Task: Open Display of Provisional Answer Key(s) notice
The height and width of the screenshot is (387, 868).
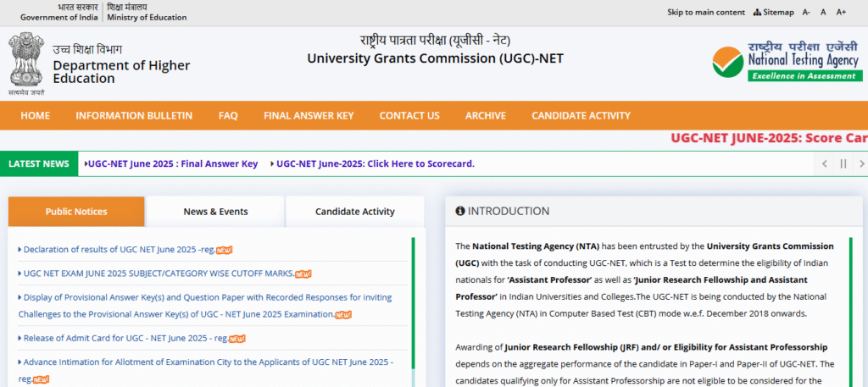Action: coord(205,306)
